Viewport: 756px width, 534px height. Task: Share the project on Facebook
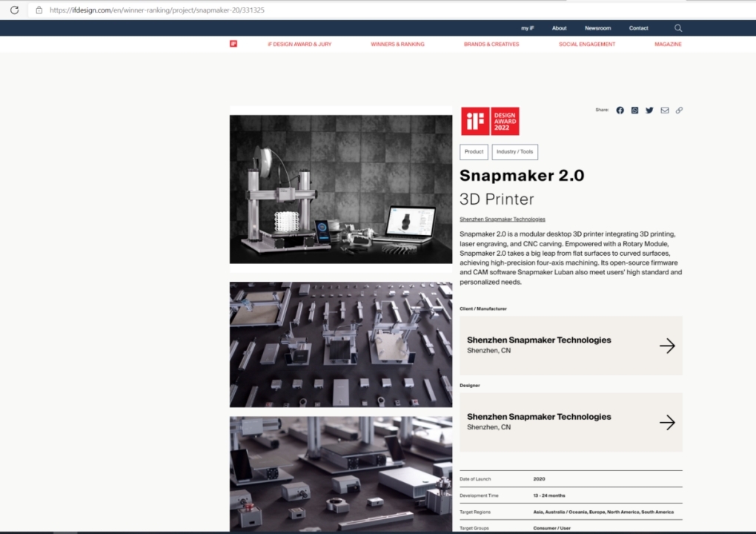620,110
